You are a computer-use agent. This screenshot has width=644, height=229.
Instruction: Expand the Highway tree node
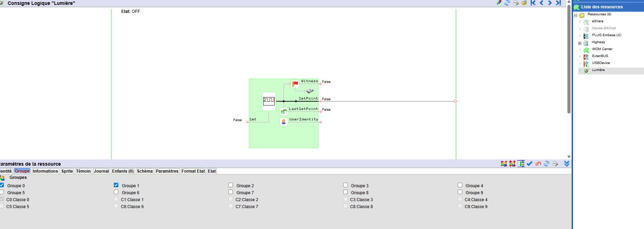pyautogui.click(x=580, y=44)
